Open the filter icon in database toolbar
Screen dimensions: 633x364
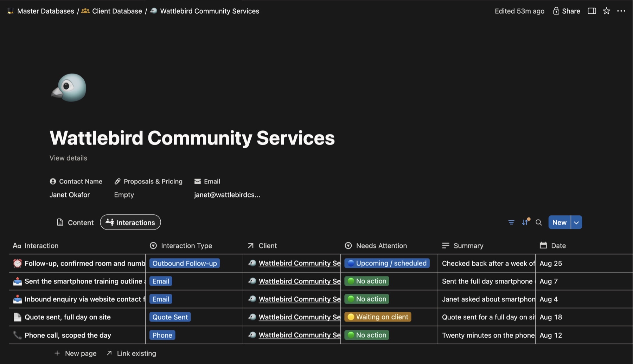click(x=511, y=222)
